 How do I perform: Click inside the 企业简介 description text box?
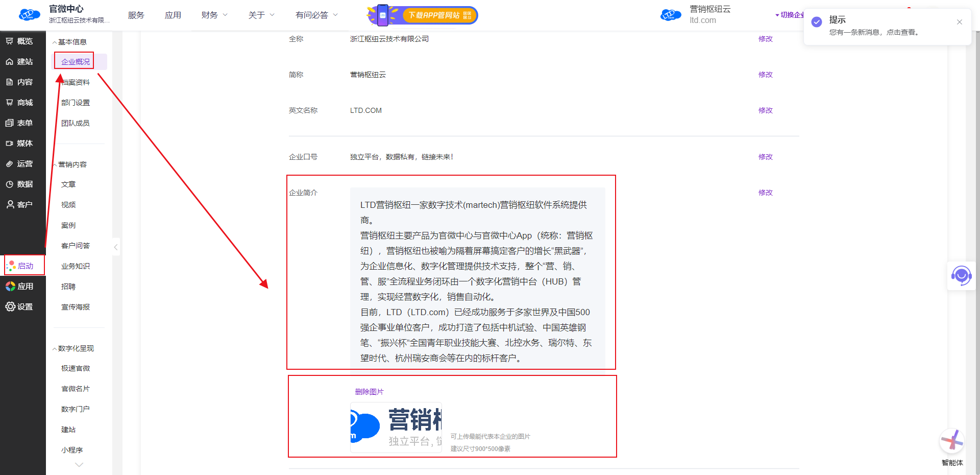coord(478,278)
